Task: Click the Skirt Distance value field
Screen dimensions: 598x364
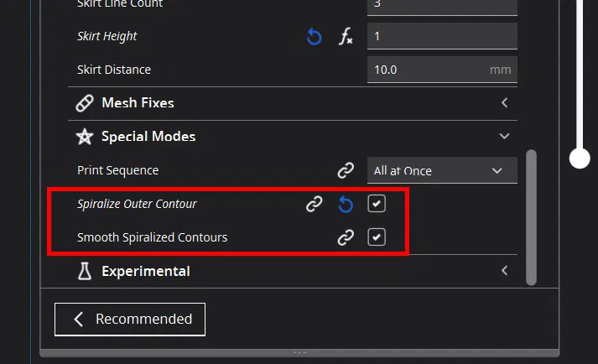Action: click(x=428, y=70)
